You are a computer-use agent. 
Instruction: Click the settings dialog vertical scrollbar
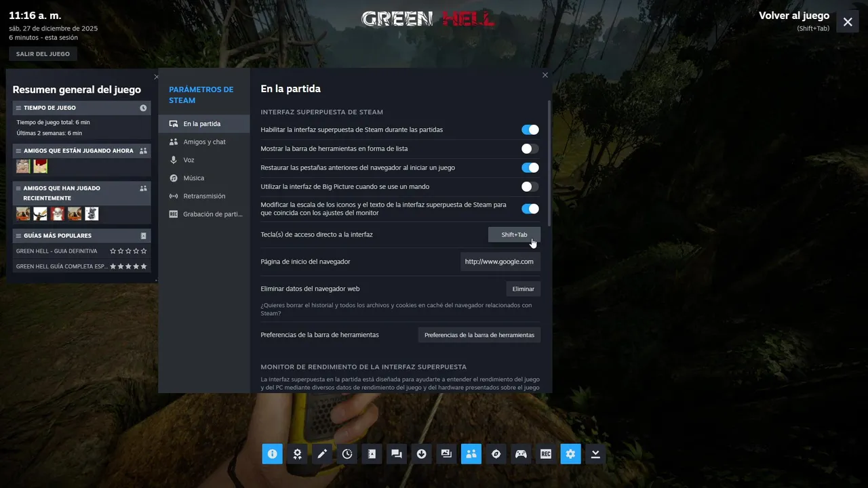pos(549,163)
